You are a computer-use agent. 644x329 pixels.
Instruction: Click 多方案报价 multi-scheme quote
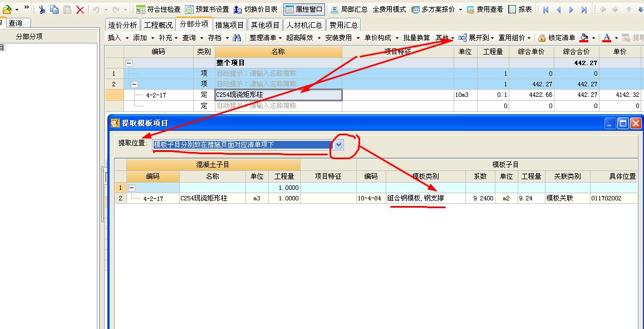434,9
